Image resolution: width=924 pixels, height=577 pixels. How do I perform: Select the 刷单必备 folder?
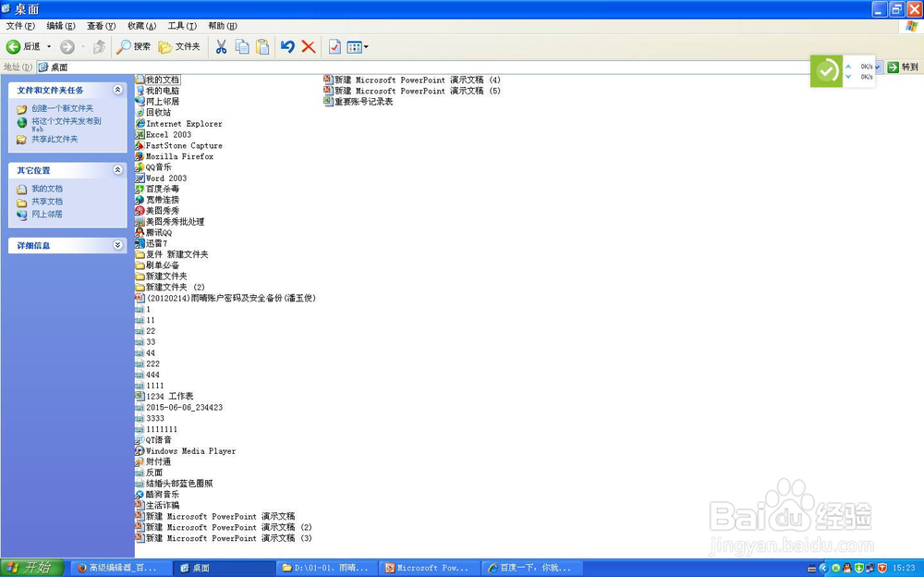(x=157, y=265)
